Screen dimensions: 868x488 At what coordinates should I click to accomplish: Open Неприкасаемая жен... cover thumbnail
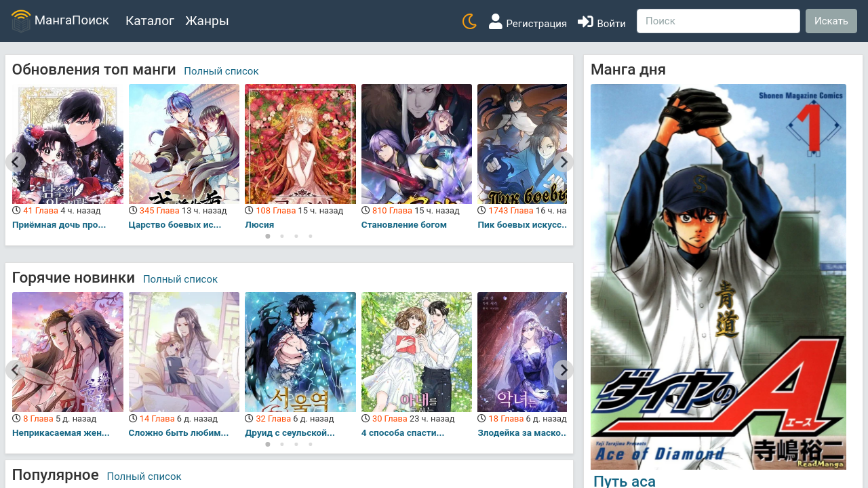pos(68,352)
